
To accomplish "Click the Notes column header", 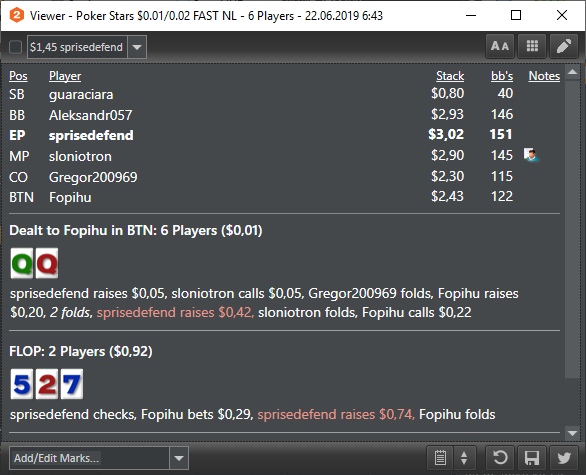I will (544, 76).
